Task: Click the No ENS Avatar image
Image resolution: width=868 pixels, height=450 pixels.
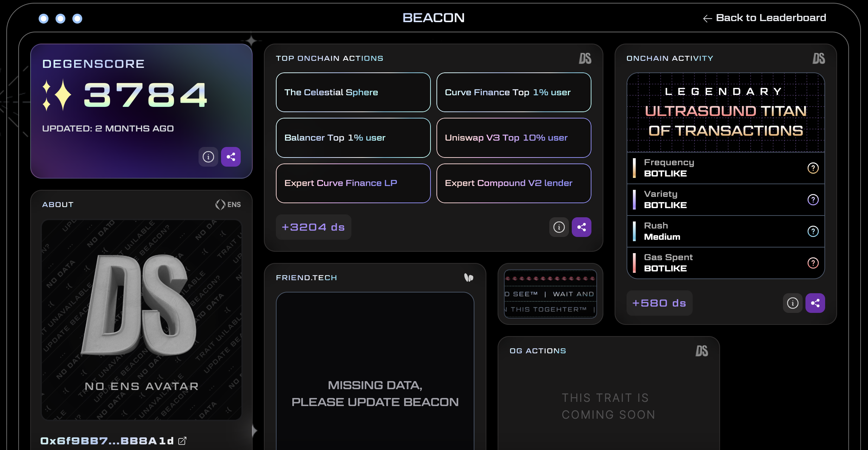Action: click(x=141, y=319)
